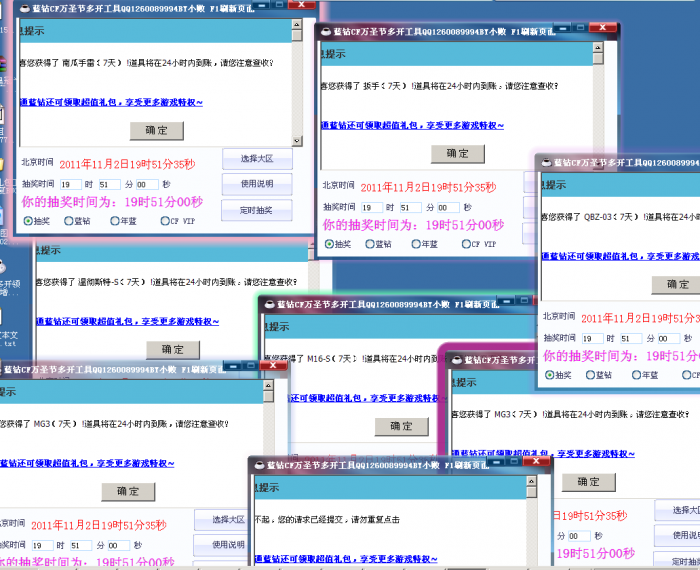
Task: Click hour field 19 in non-purple MG3 window
Action: click(42, 545)
